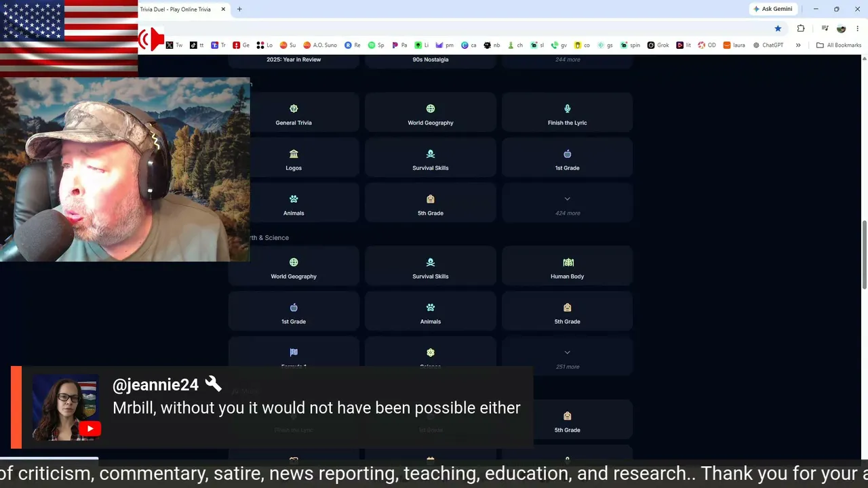The height and width of the screenshot is (488, 868).
Task: Open the media control toolbar icon
Action: click(x=825, y=28)
